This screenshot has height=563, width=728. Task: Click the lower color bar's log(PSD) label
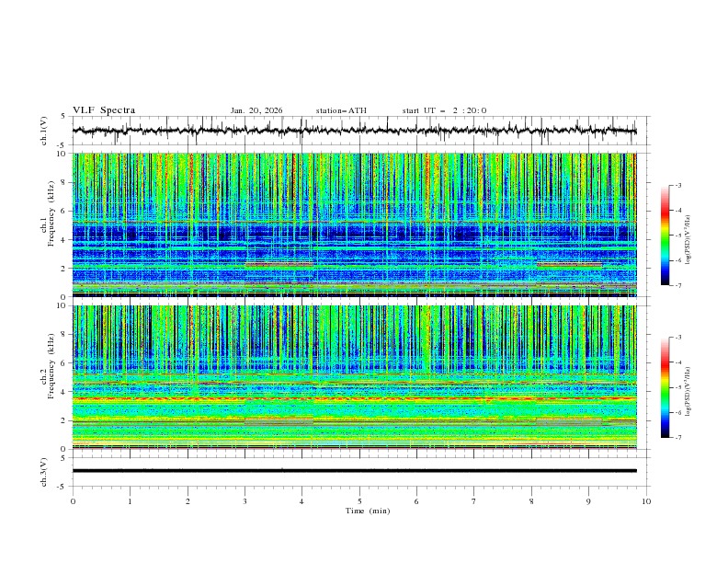point(688,392)
